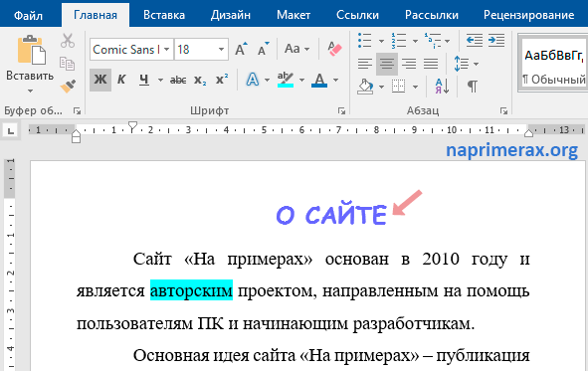The width and height of the screenshot is (588, 371).
Task: Open the Буфер обмена pane launcher
Action: [x=78, y=111]
